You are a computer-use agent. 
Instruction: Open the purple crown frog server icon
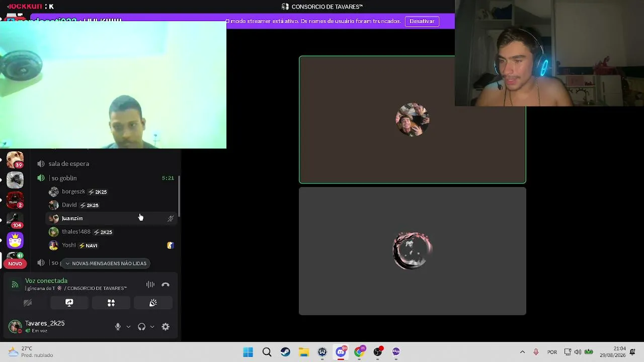coord(15,240)
